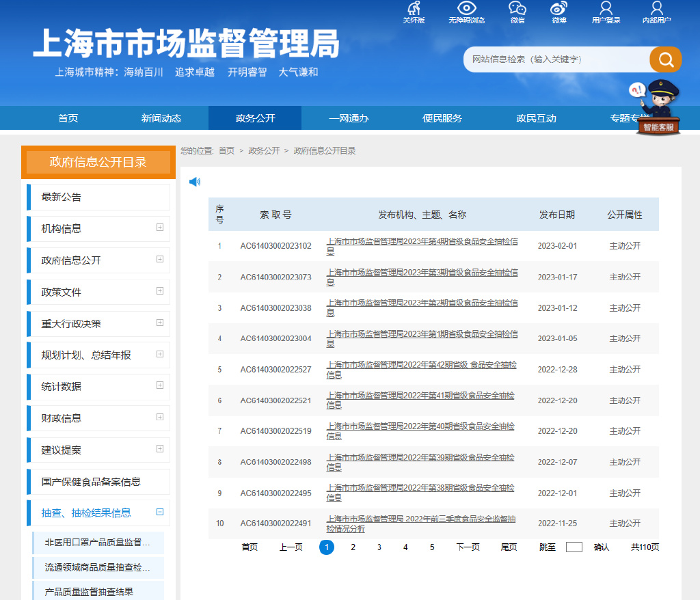Open the 微博 Weibo icon
This screenshot has height=600, width=700.
(x=558, y=9)
